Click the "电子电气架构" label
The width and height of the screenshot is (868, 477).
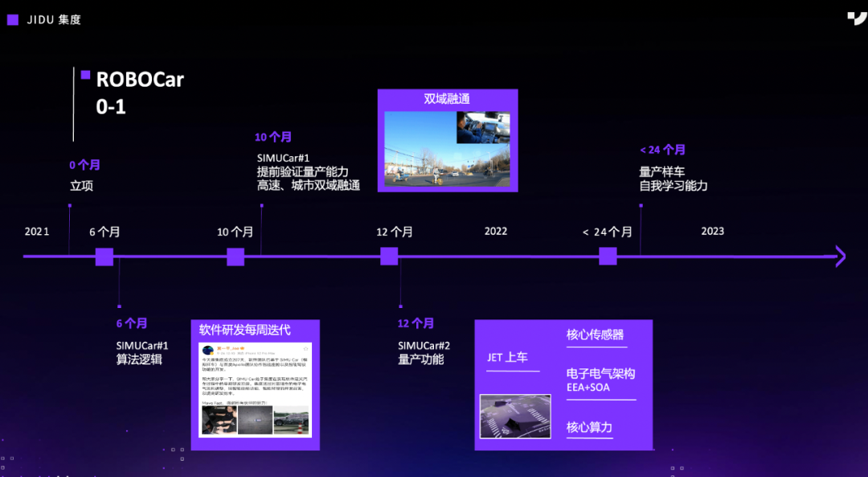[x=600, y=373]
